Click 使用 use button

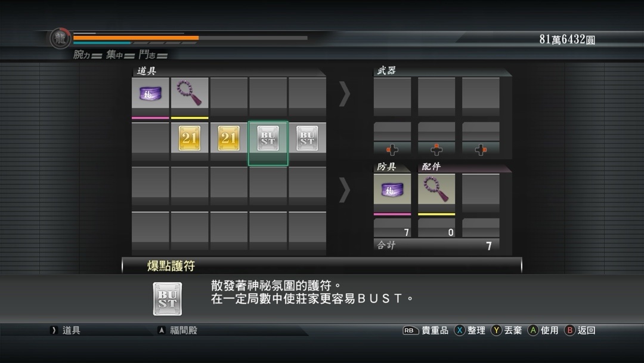click(x=543, y=330)
